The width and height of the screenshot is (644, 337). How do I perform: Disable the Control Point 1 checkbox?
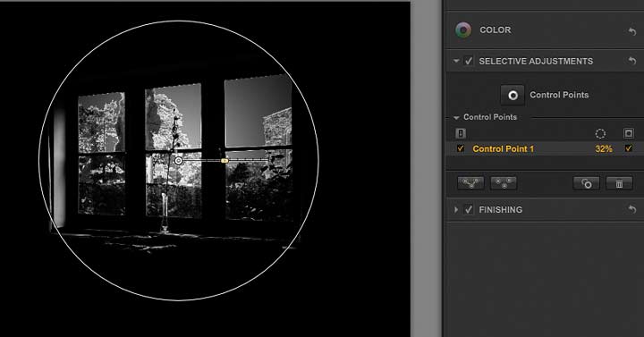pos(461,148)
